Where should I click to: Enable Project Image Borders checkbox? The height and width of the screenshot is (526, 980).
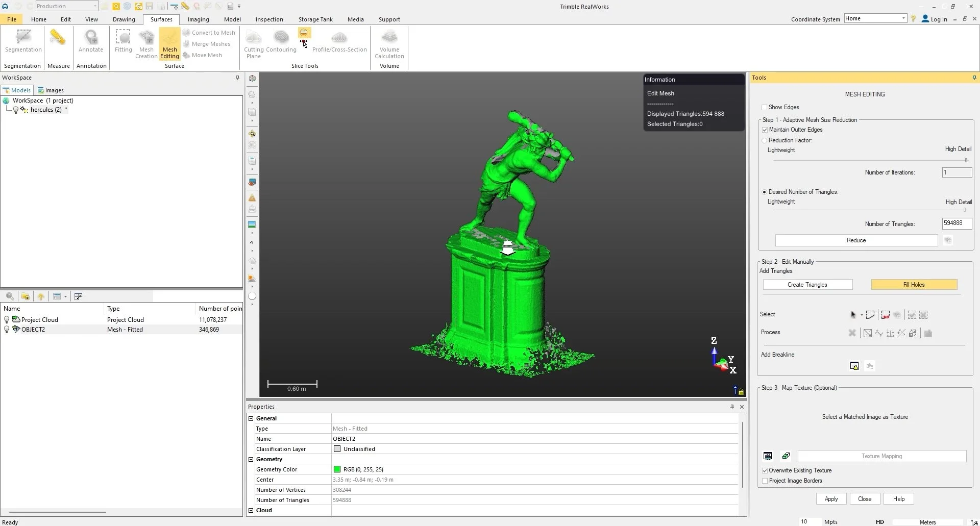click(765, 481)
